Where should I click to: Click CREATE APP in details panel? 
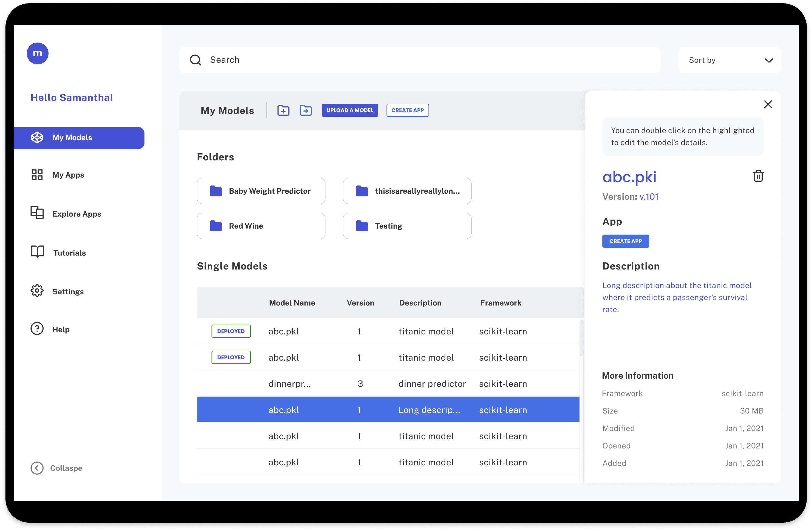click(625, 241)
